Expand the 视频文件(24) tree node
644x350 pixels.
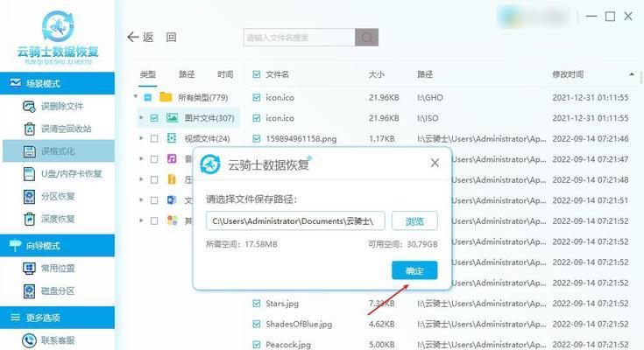tap(141, 138)
